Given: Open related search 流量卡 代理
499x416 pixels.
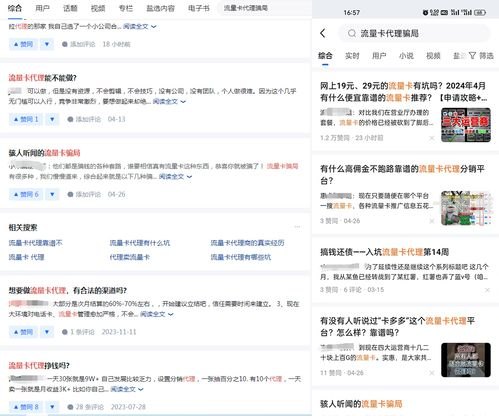Looking at the screenshot, I should point(26,257).
